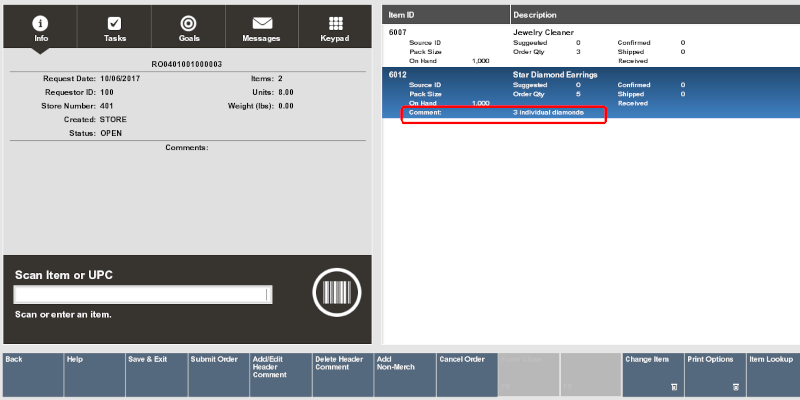Image resolution: width=800 pixels, height=400 pixels.
Task: Open the Goals target icon
Action: pyautogui.click(x=189, y=23)
